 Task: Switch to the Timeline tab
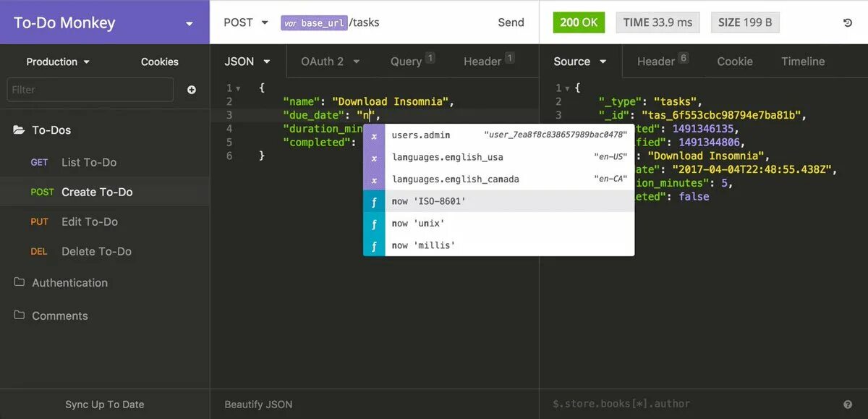(x=802, y=62)
